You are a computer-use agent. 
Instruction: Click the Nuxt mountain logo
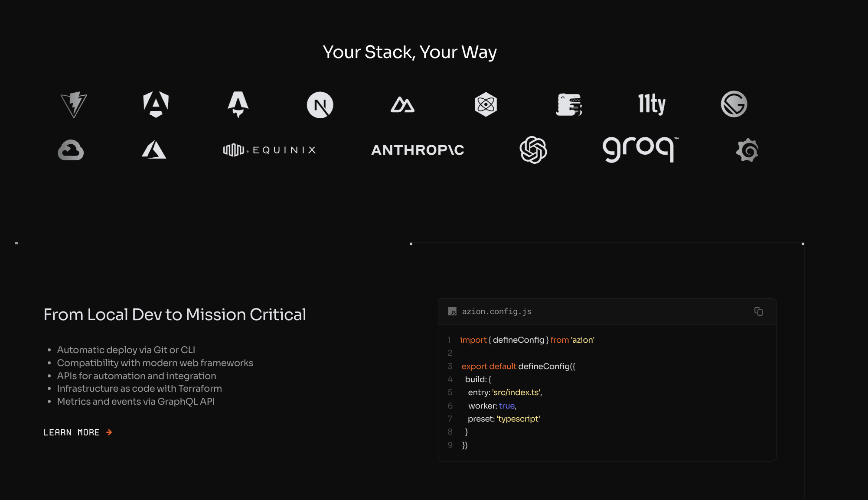tap(402, 105)
